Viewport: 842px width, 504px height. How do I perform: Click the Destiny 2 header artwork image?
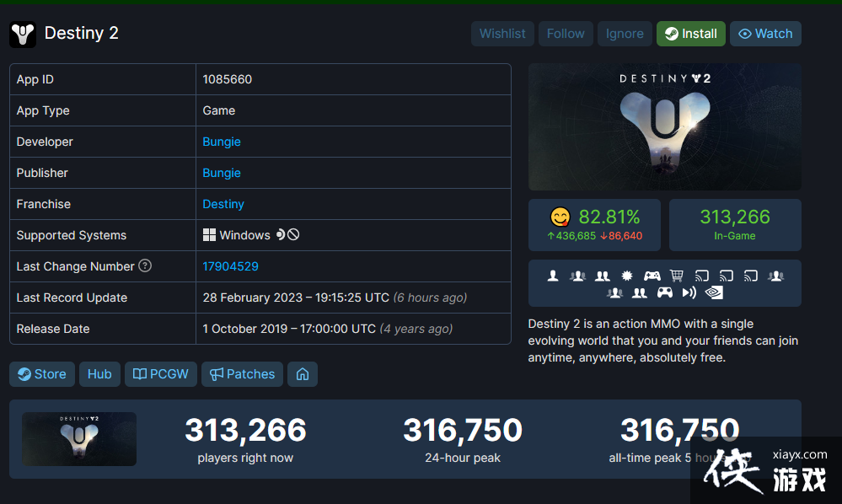coord(665,126)
